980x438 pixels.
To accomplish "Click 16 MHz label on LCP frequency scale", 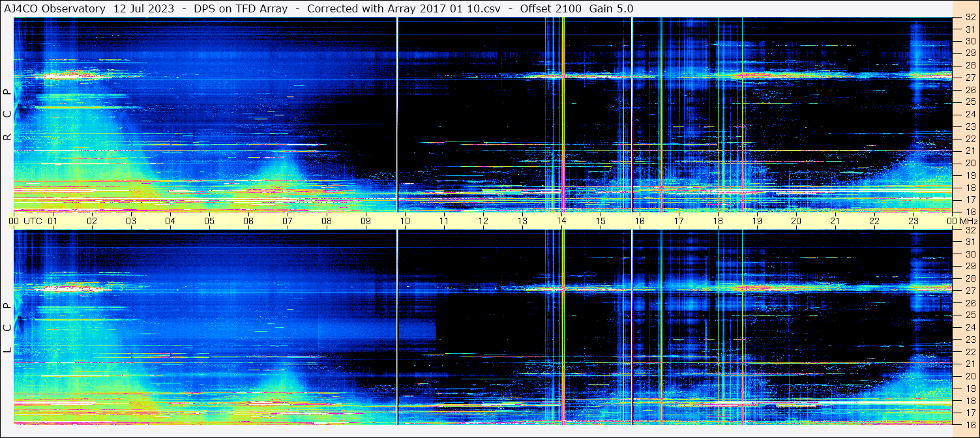I will point(970,424).
